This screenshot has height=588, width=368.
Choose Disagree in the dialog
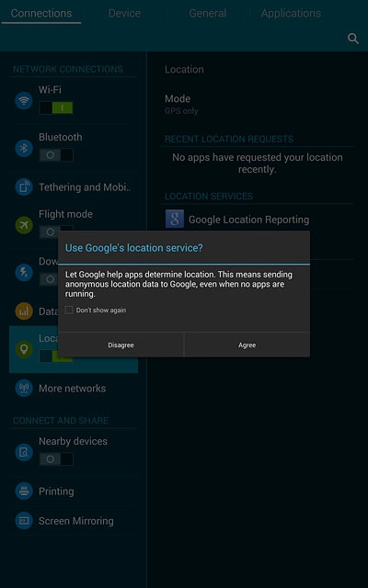point(121,345)
